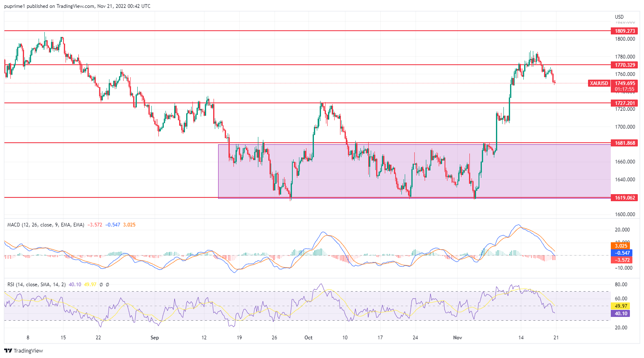Screen dimensions: 644x358
Task: Click the 1600.000 price axis tick
Action: (625, 215)
